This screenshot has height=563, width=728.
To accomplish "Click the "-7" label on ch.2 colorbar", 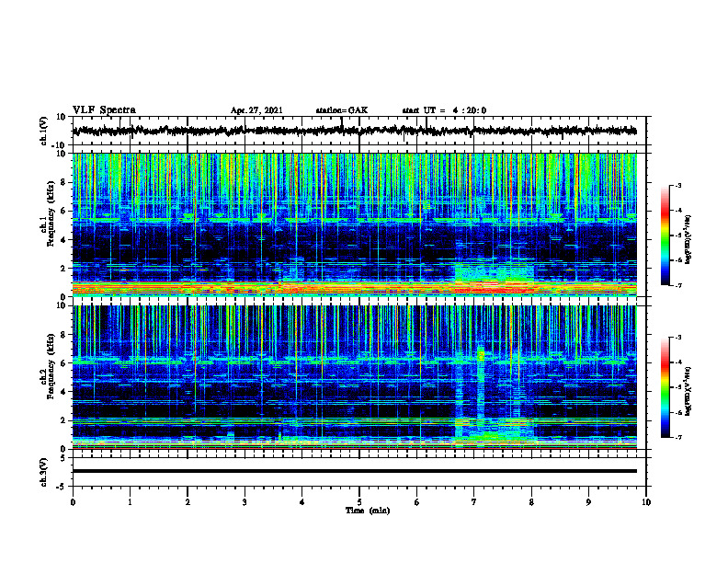I will 677,437.
